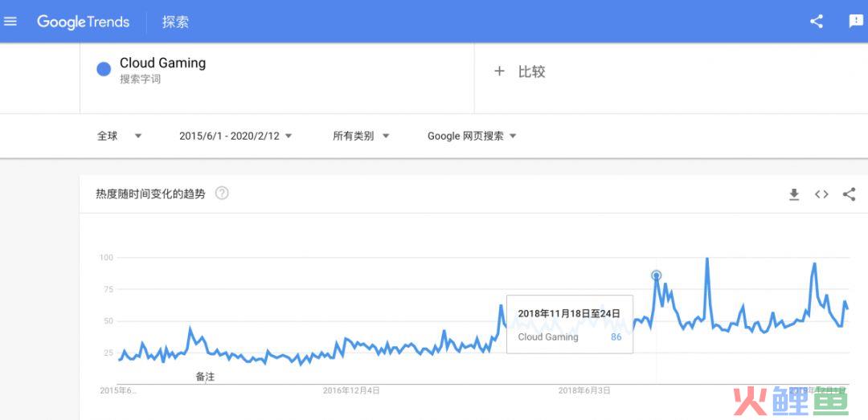
Task: Click the 备注 note marker on chart
Action: pyautogui.click(x=205, y=377)
